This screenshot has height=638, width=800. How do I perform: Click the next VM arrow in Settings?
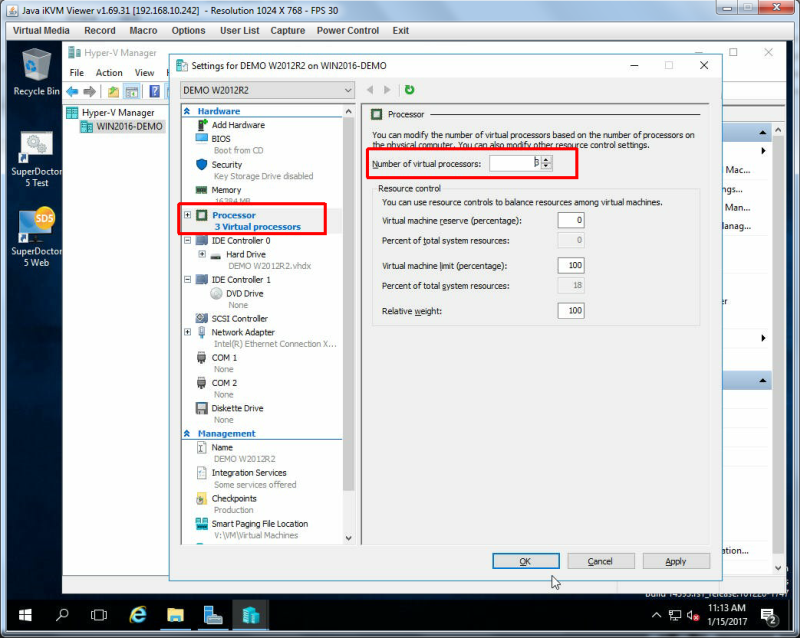(x=387, y=90)
